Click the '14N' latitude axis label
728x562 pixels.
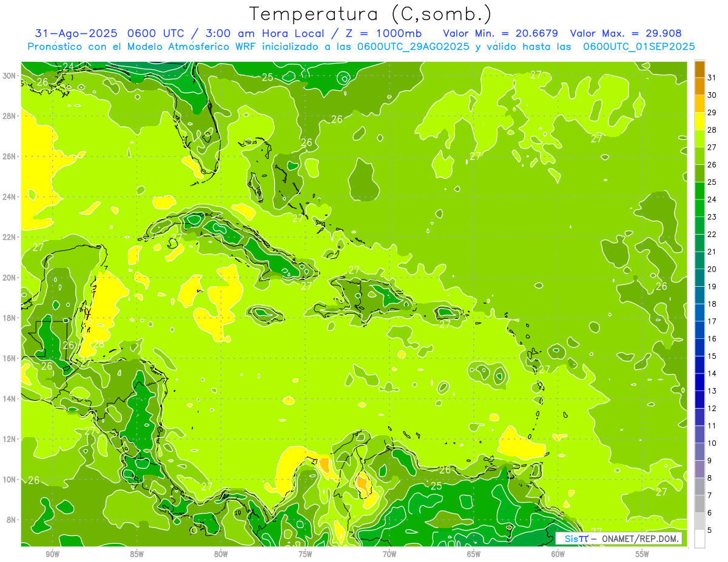[x=10, y=399]
